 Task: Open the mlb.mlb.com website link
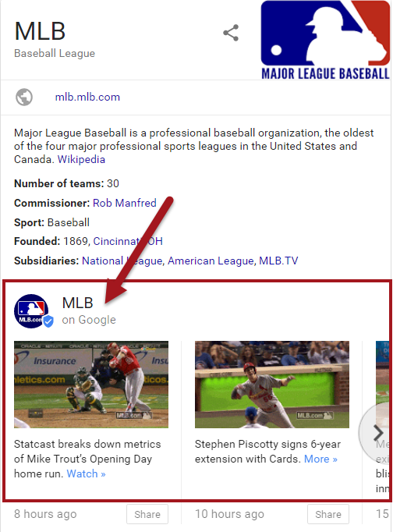pos(87,97)
